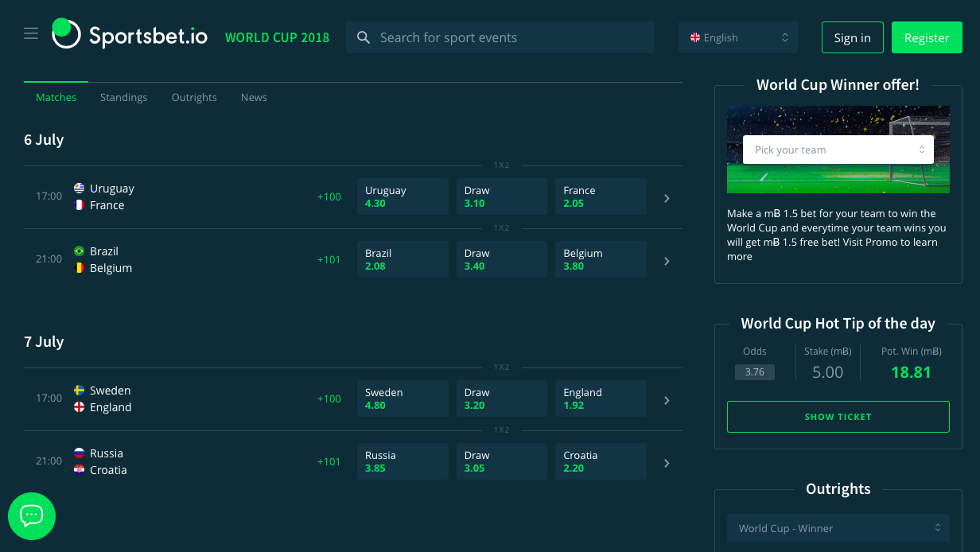Bet on Draw at 3.05

pyautogui.click(x=502, y=461)
